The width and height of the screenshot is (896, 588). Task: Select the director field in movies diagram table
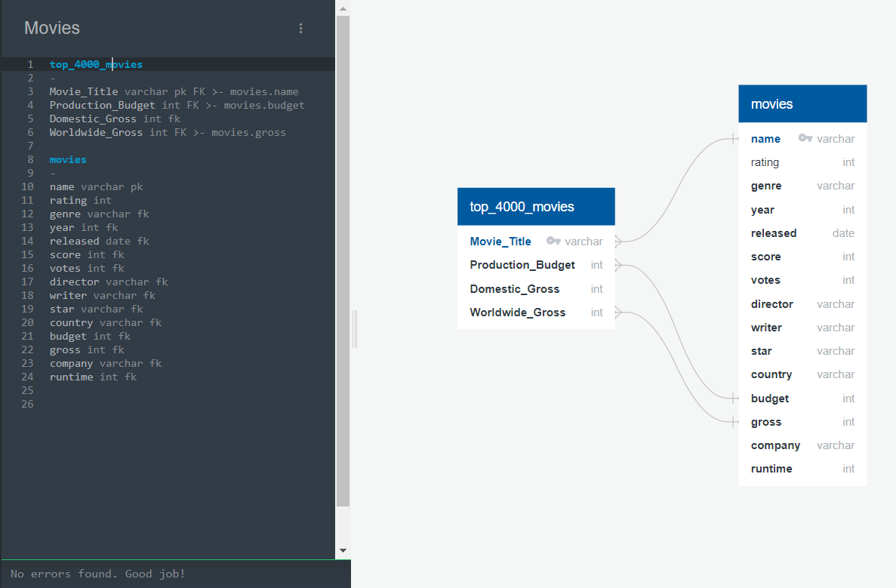click(x=802, y=304)
